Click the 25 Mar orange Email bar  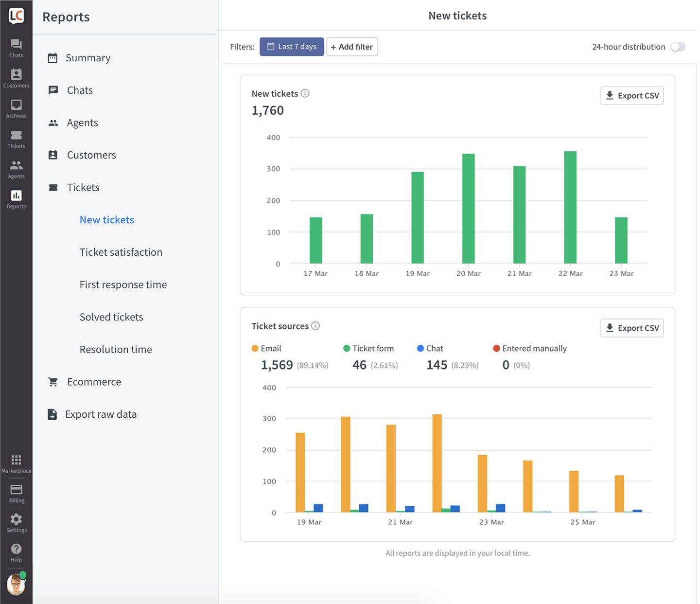click(x=574, y=491)
